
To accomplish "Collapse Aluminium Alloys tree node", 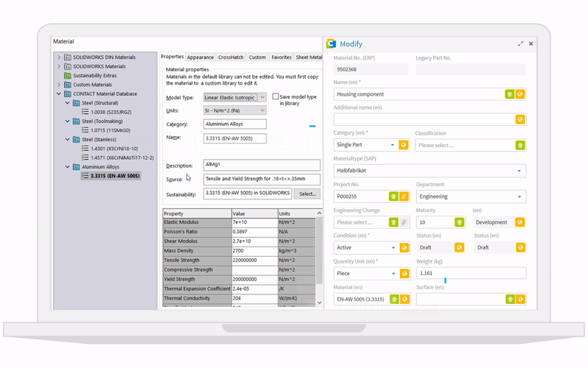I will [68, 167].
